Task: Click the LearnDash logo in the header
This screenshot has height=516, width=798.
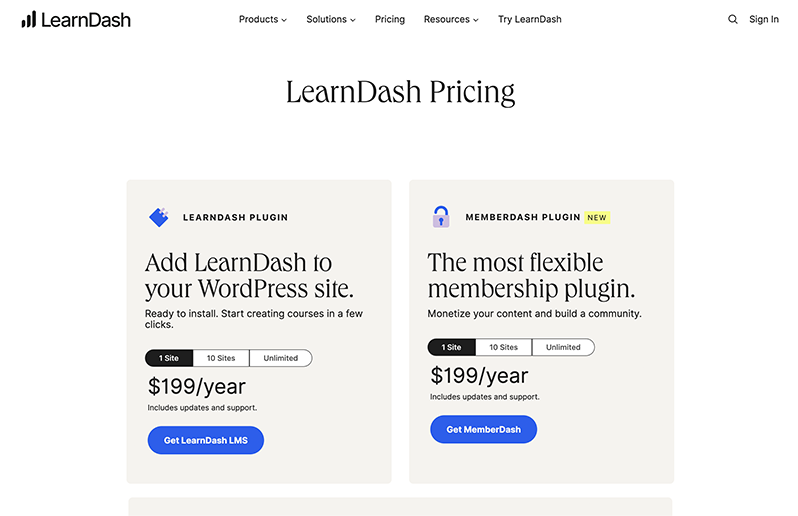Action: tap(75, 19)
